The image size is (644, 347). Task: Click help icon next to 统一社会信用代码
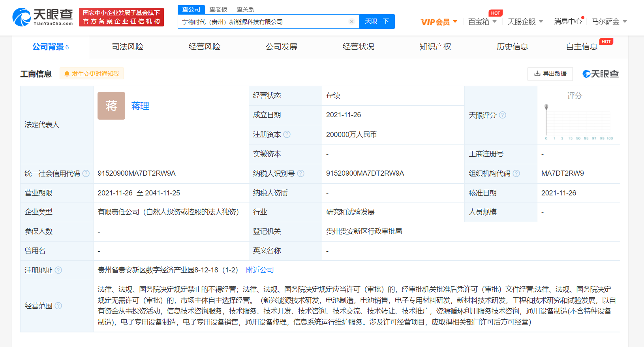pyautogui.click(x=86, y=173)
